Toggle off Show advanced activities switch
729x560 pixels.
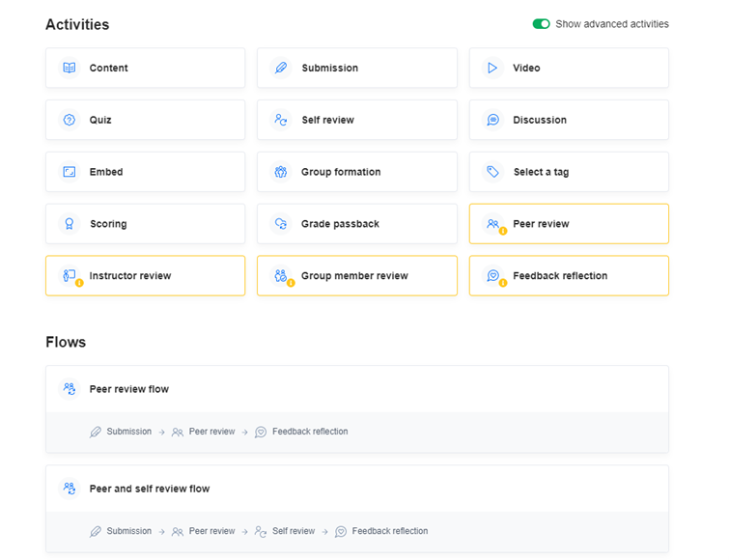coord(541,24)
